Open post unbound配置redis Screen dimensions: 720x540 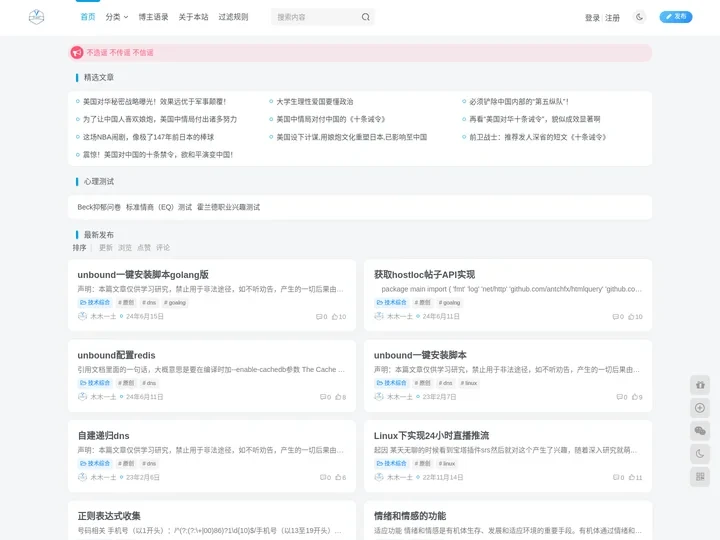pos(116,355)
